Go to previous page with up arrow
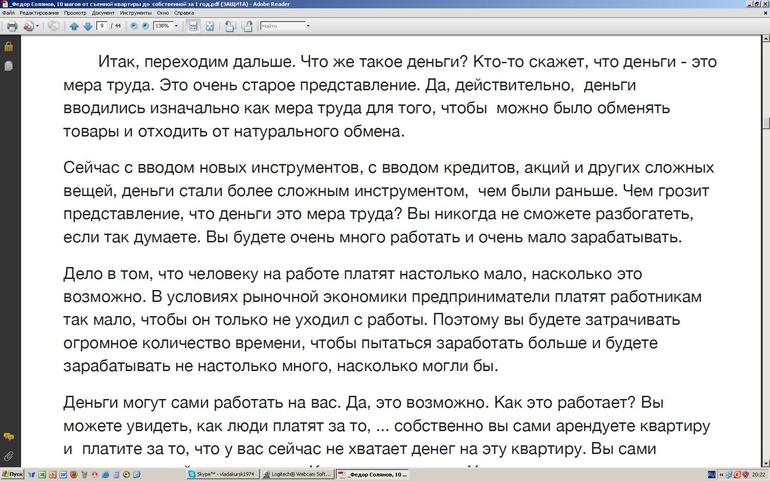Image resolution: width=770 pixels, height=481 pixels. point(74,26)
